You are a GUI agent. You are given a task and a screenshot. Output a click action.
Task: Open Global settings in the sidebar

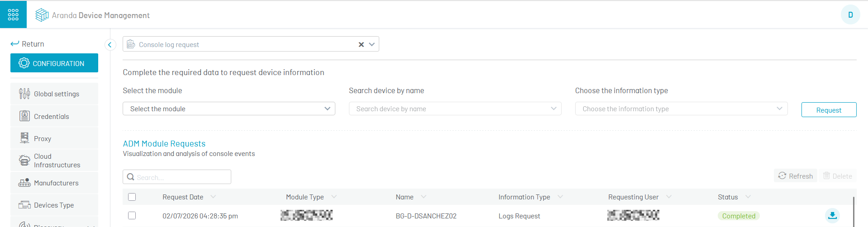[x=54, y=94]
